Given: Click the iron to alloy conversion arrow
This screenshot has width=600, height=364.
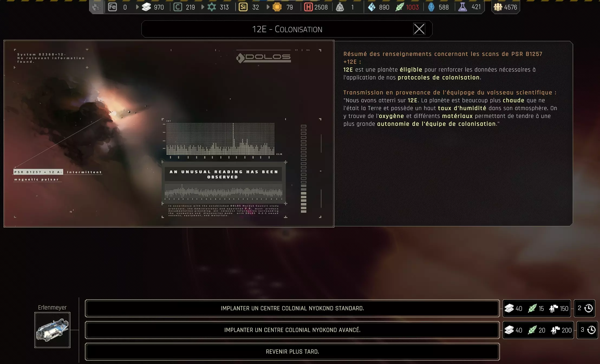Looking at the screenshot, I should [x=137, y=7].
